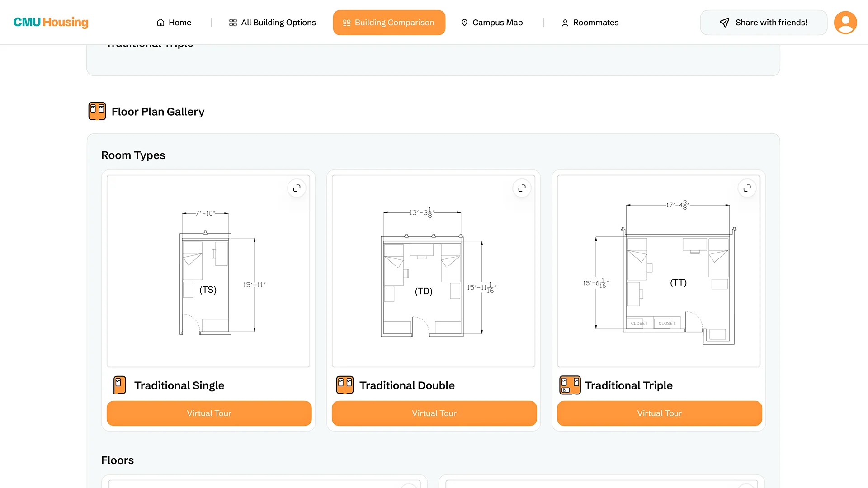
Task: Open the Campus Map
Action: (x=492, y=23)
